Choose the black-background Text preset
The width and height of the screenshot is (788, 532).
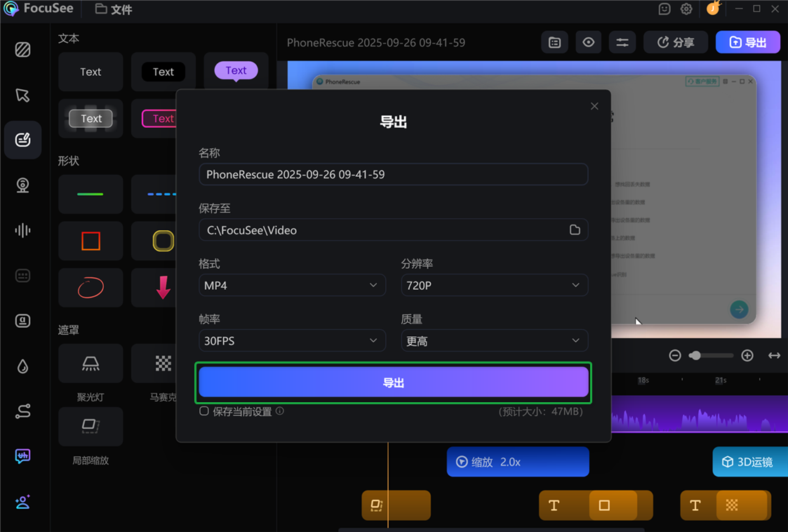coord(163,72)
